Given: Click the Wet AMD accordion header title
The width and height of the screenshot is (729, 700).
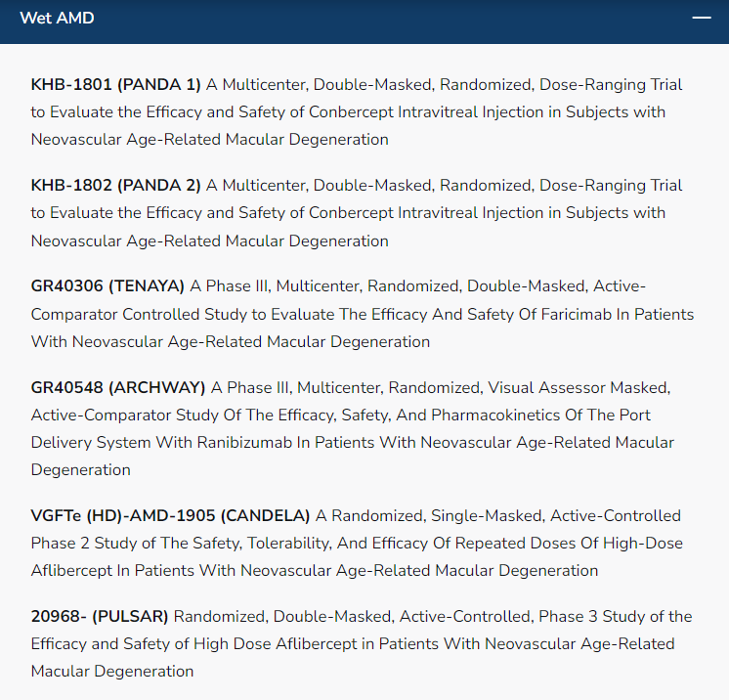Looking at the screenshot, I should (x=57, y=19).
